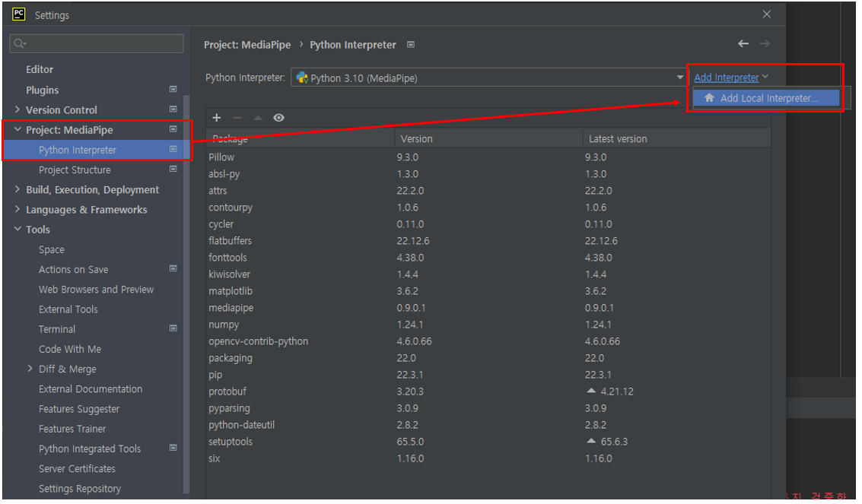Screen dimensions: 862x504
Task: Open Server Certificates settings
Action: pos(77,469)
